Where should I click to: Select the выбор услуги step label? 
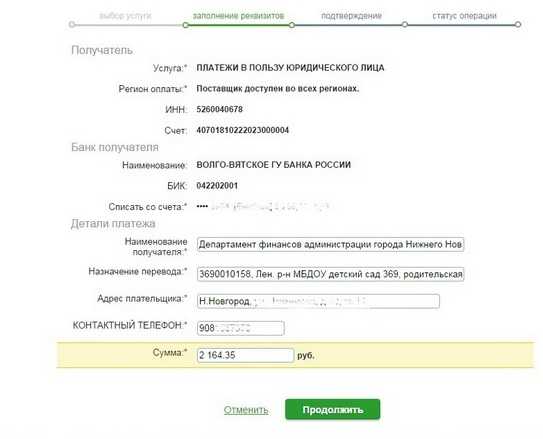(125, 16)
